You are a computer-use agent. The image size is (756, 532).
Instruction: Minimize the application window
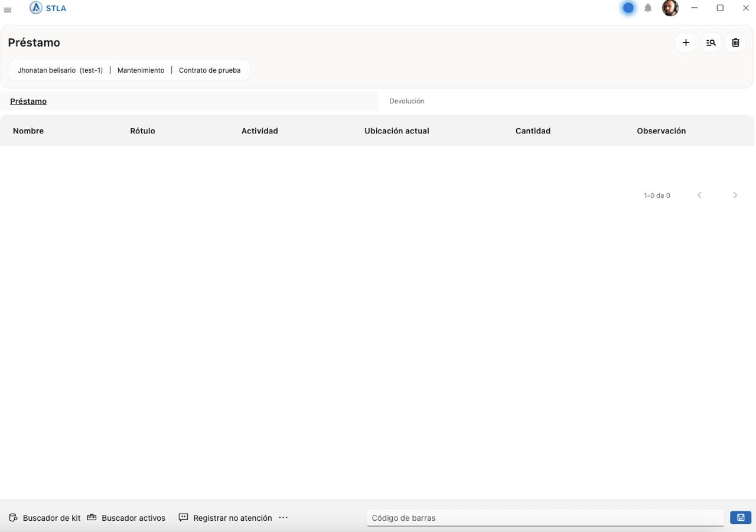pos(695,8)
